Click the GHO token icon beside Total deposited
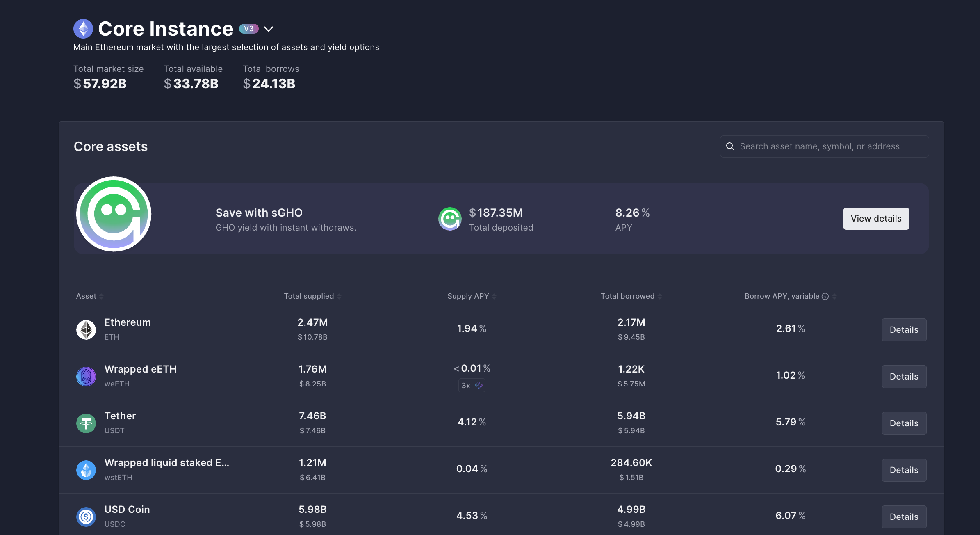The width and height of the screenshot is (980, 535). [450, 219]
